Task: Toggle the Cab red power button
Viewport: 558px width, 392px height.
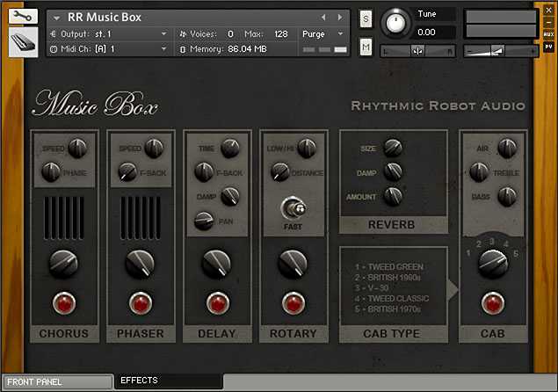Action: [x=493, y=303]
